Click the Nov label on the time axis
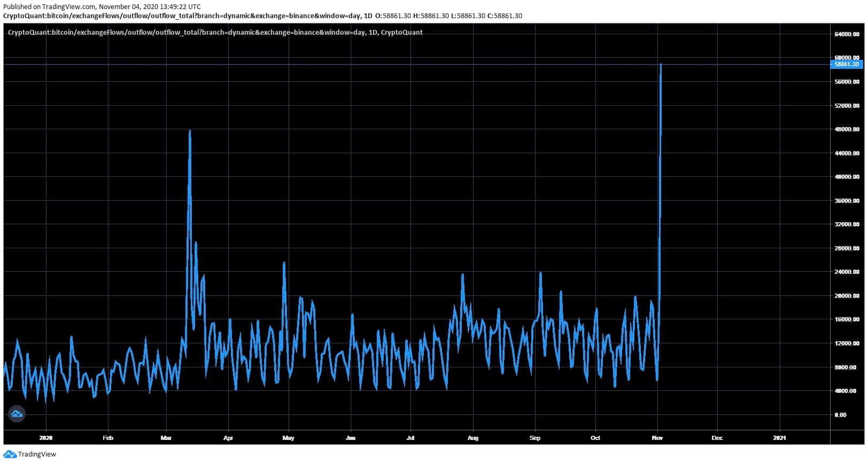868x464 pixels. click(x=657, y=438)
